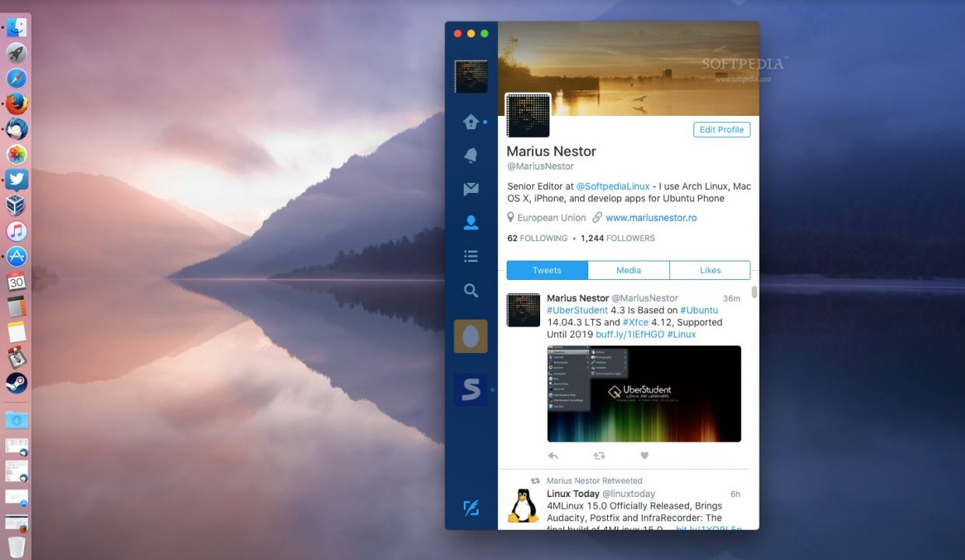965x560 pixels.
Task: Retweet the UberStudent tweet
Action: point(598,454)
